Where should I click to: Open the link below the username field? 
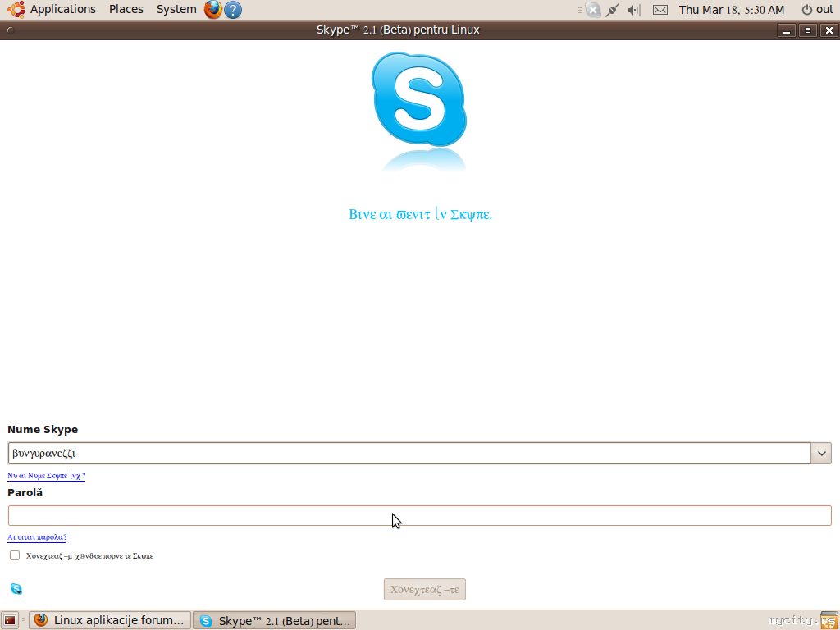[47, 475]
